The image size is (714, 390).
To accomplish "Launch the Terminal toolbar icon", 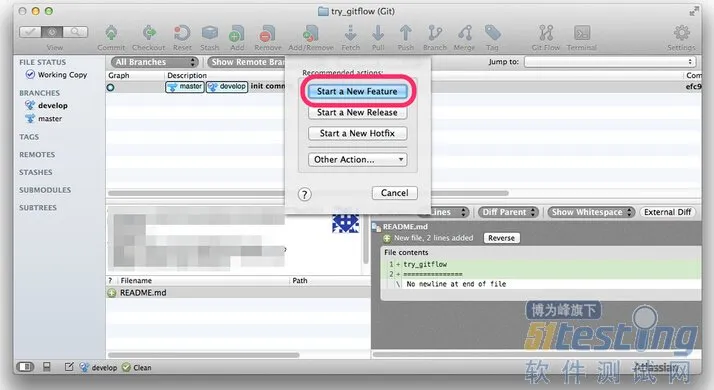I will [x=582, y=33].
